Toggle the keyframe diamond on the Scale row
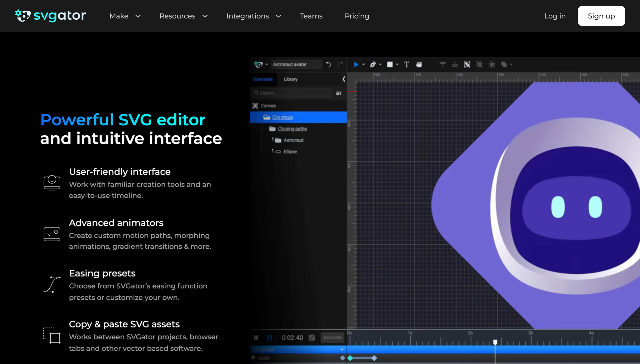 (342, 358)
